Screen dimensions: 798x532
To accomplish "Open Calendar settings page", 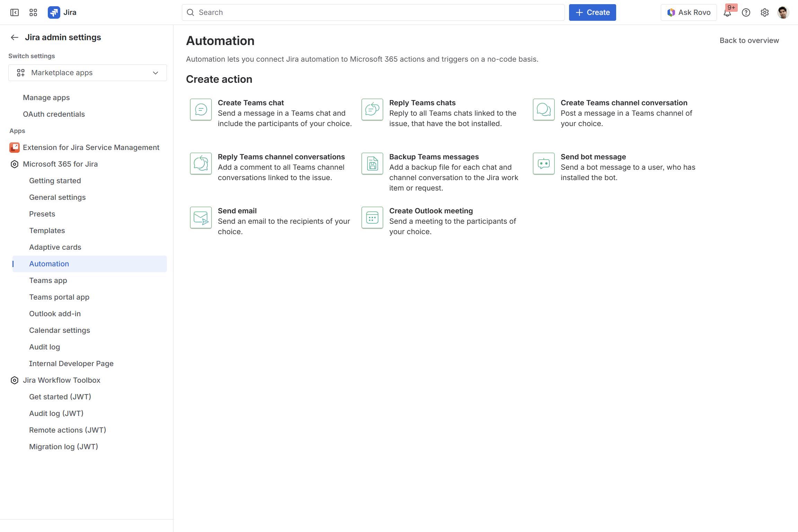I will click(x=60, y=330).
